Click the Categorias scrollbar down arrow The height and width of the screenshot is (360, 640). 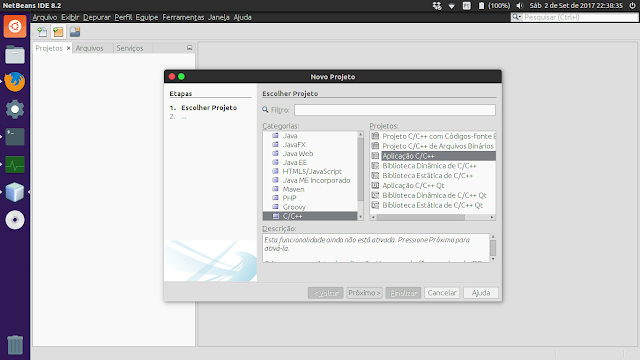coord(360,217)
